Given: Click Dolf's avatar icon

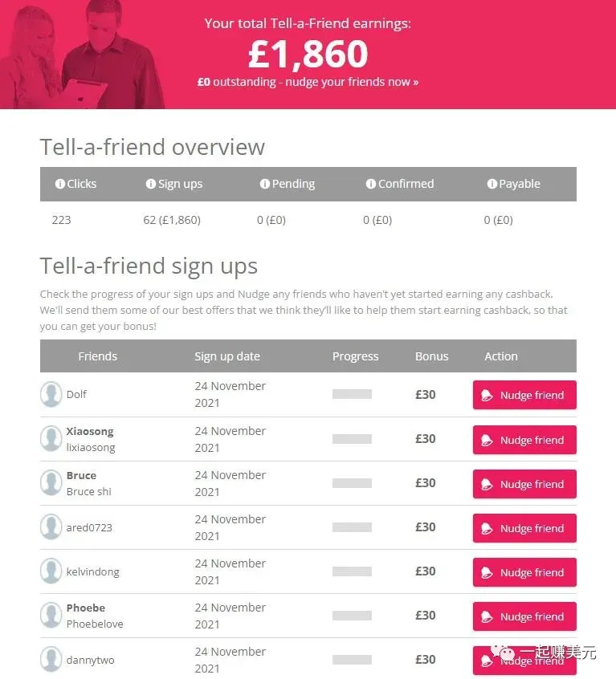Looking at the screenshot, I should click(x=51, y=394).
